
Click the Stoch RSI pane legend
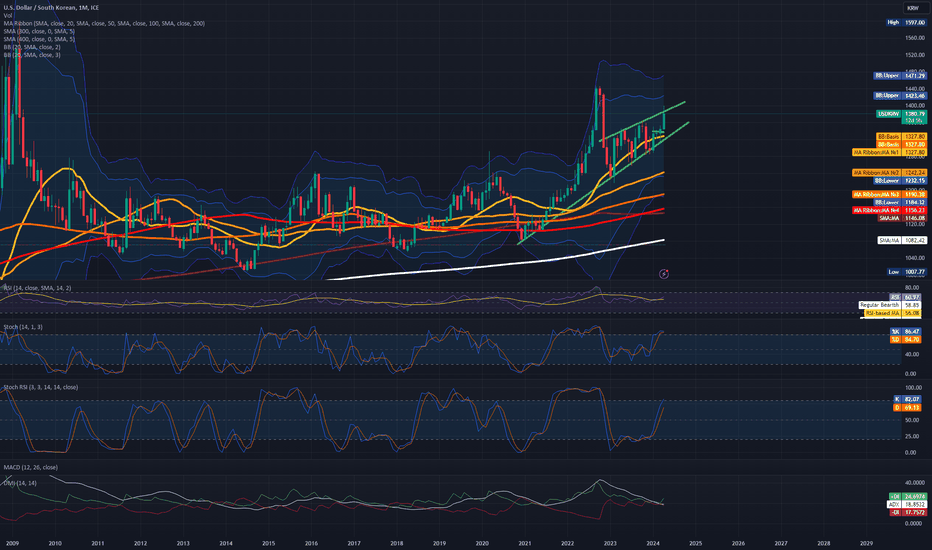[40, 387]
